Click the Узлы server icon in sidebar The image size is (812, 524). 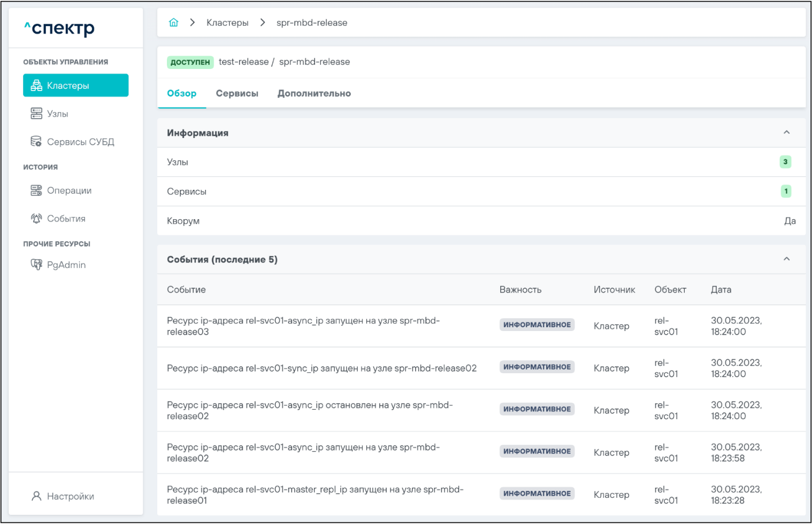pyautogui.click(x=36, y=114)
